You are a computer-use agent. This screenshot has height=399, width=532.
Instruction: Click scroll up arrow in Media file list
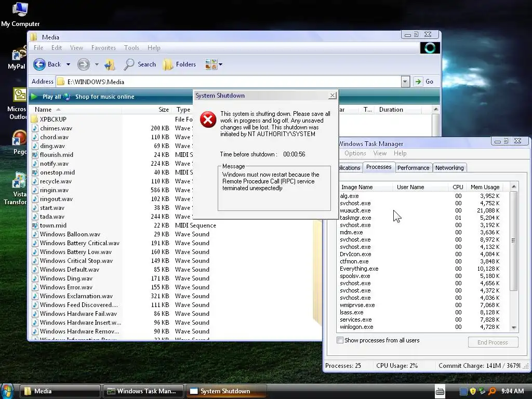point(436,109)
